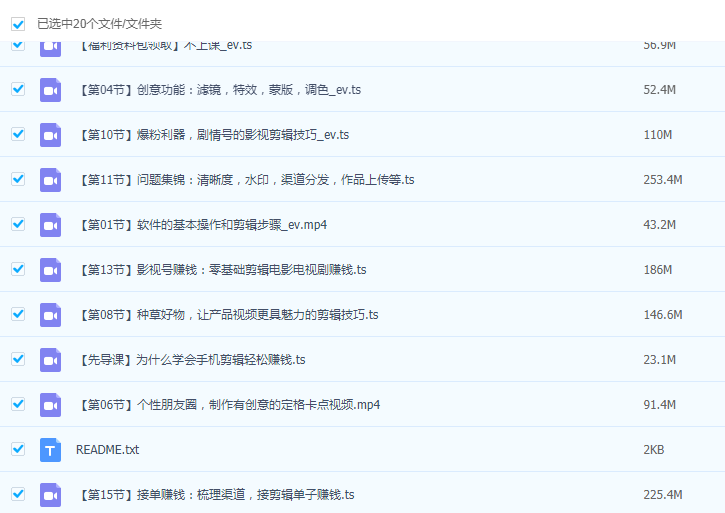Click video icon of 第08节 种草好物 file
Viewport: 725px width, 513px height.
[x=50, y=315]
